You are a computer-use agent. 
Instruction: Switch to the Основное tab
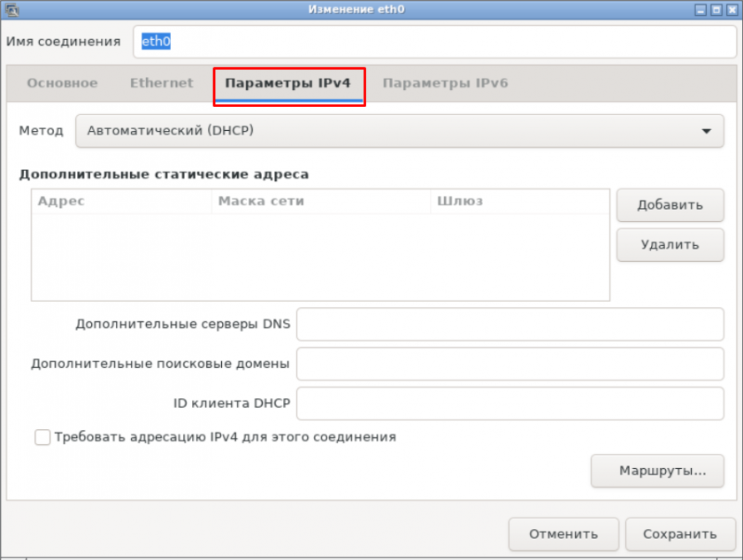click(62, 83)
